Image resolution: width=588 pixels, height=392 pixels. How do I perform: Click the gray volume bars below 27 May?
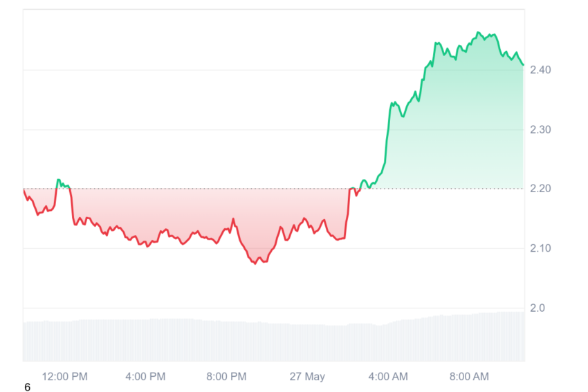coord(307,343)
